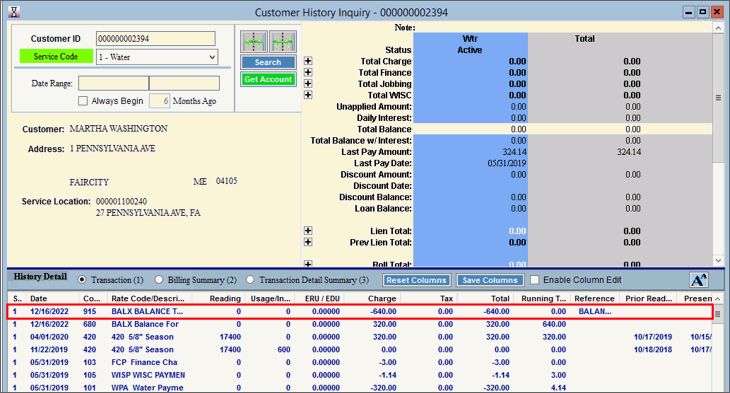Click the Reset Columns button
This screenshot has height=393, width=730.
point(417,280)
